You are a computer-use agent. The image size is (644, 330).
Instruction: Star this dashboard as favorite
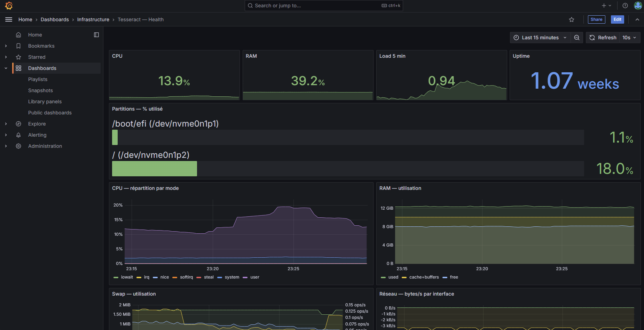(572, 19)
